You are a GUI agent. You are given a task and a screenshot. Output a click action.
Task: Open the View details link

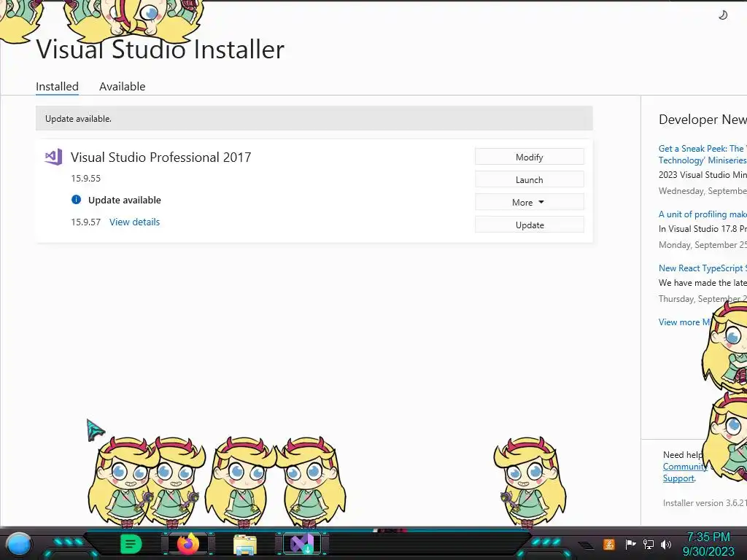pyautogui.click(x=134, y=222)
